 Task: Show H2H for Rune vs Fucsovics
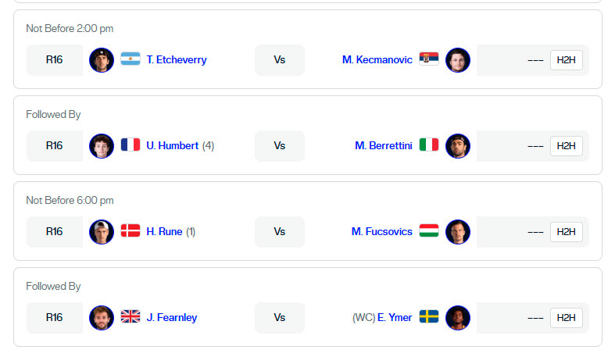point(566,232)
